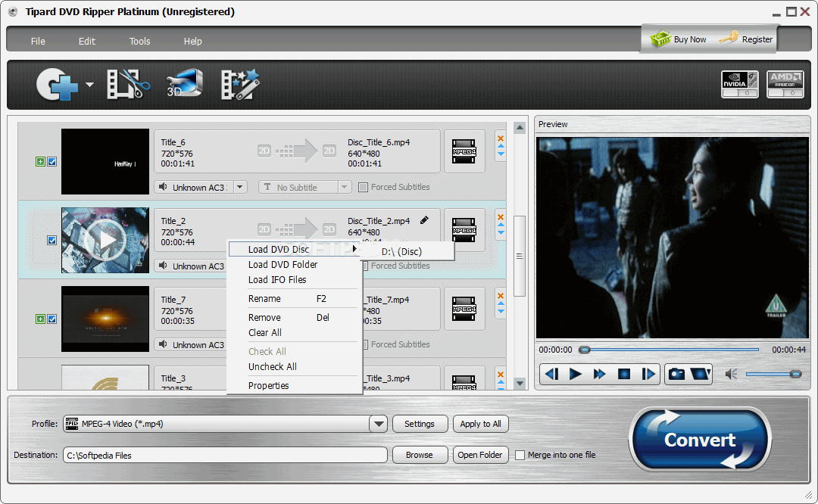Viewport: 818px width, 504px height.
Task: Open Title_6 audio track dropdown
Action: pyautogui.click(x=240, y=187)
